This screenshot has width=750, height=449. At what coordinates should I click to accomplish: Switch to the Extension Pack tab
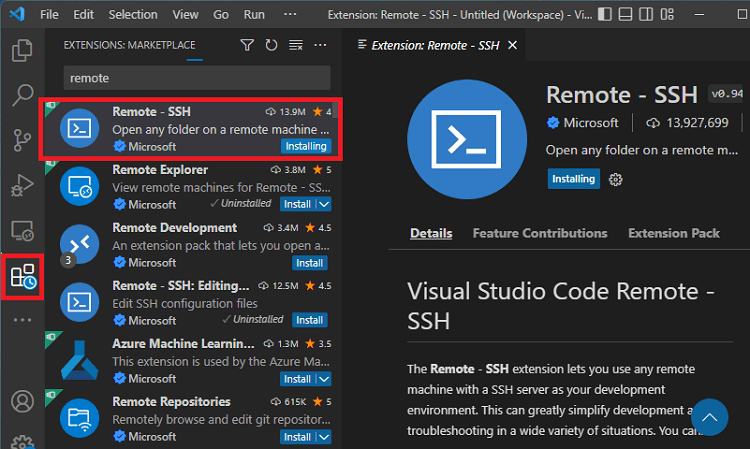[x=673, y=233]
